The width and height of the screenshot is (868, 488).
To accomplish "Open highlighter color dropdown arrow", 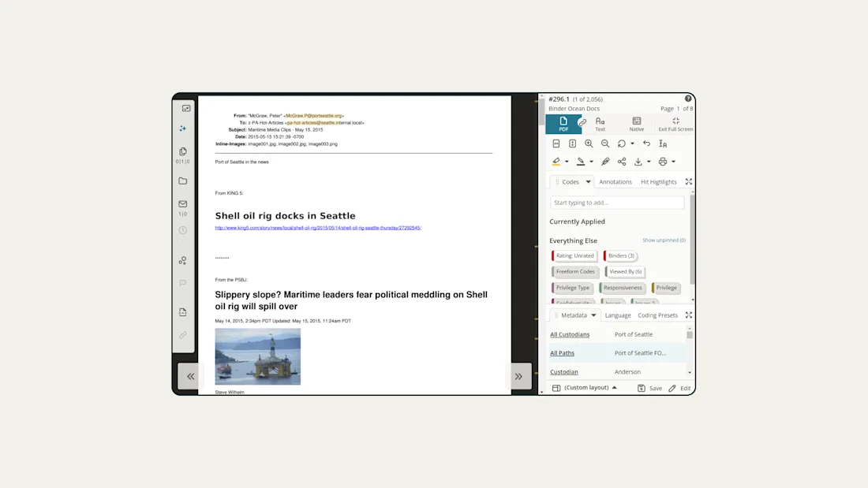I will point(567,162).
